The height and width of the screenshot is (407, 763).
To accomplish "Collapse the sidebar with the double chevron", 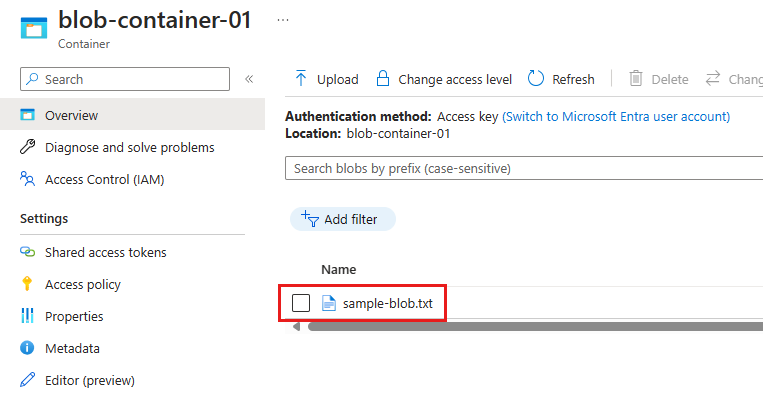I will click(x=249, y=79).
